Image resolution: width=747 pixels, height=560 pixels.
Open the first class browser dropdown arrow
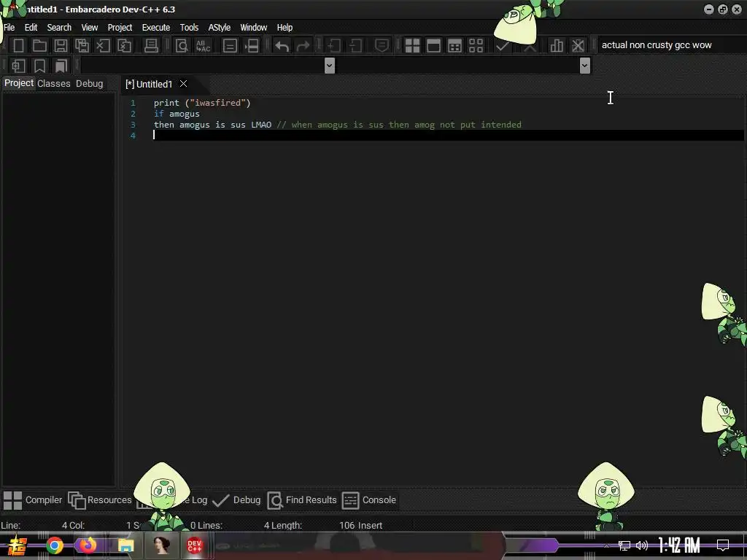point(329,66)
